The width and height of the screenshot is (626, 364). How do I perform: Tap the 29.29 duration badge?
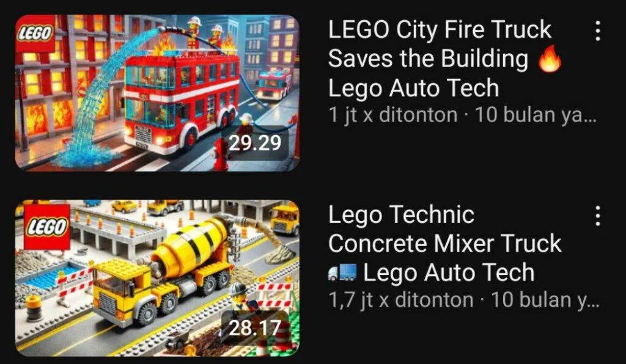point(254,143)
